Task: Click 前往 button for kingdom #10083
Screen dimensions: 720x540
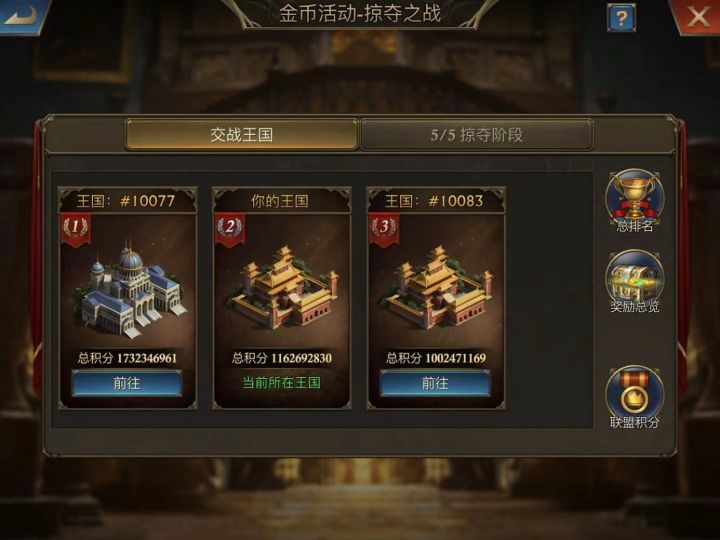Action: click(435, 383)
